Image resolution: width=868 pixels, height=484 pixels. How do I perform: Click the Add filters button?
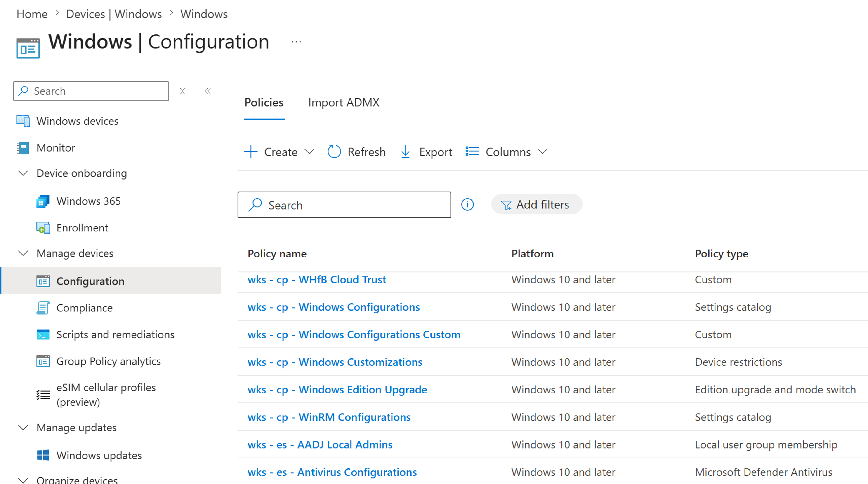point(536,204)
